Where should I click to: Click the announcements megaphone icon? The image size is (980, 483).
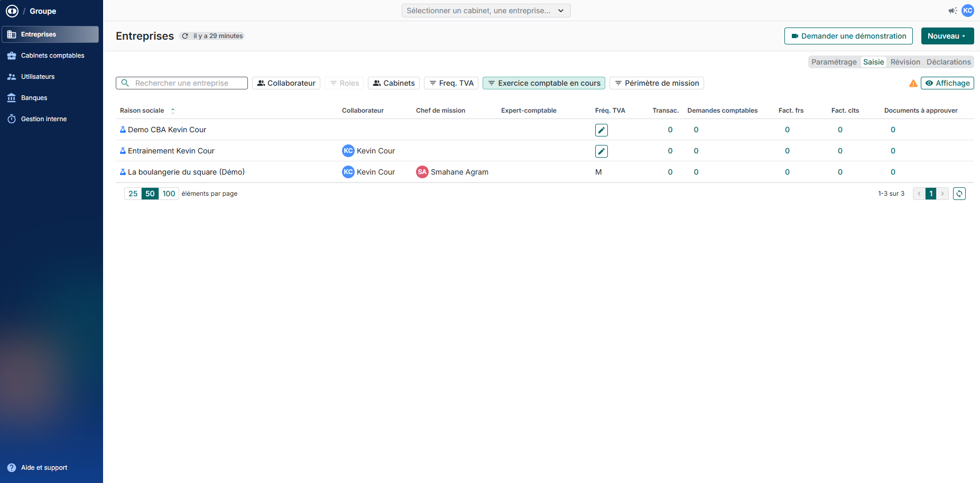click(953, 11)
